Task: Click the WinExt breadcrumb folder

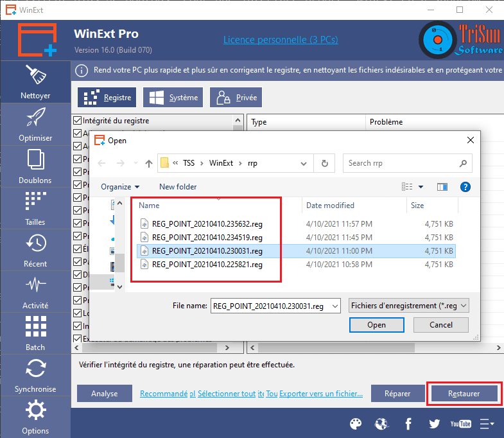Action: [221, 163]
